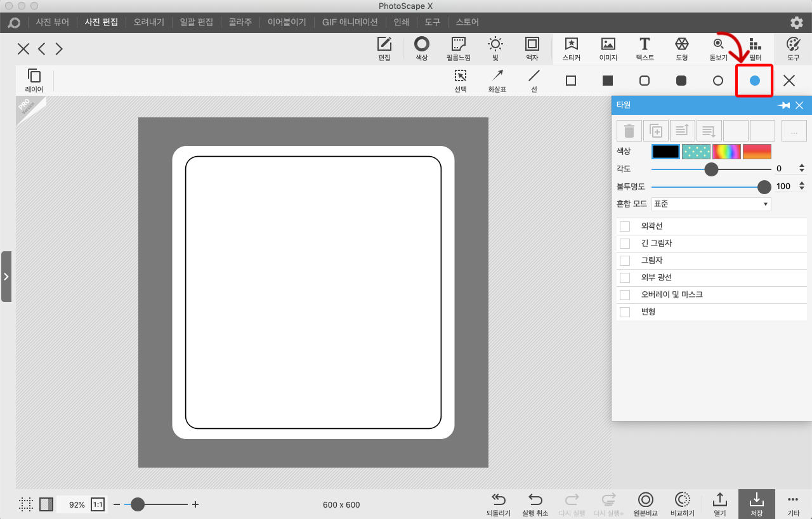Open the 기타 more options menu
Viewport: 812px width, 519px height.
pos(793,504)
